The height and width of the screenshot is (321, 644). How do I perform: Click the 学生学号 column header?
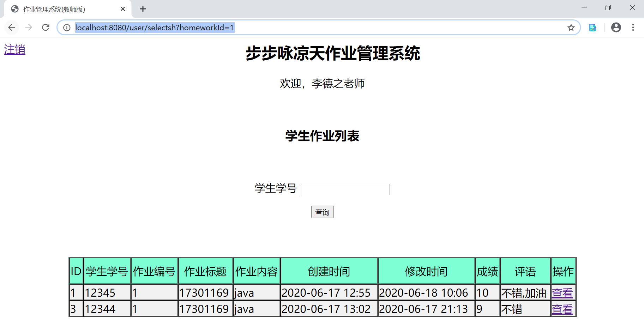pyautogui.click(x=107, y=271)
